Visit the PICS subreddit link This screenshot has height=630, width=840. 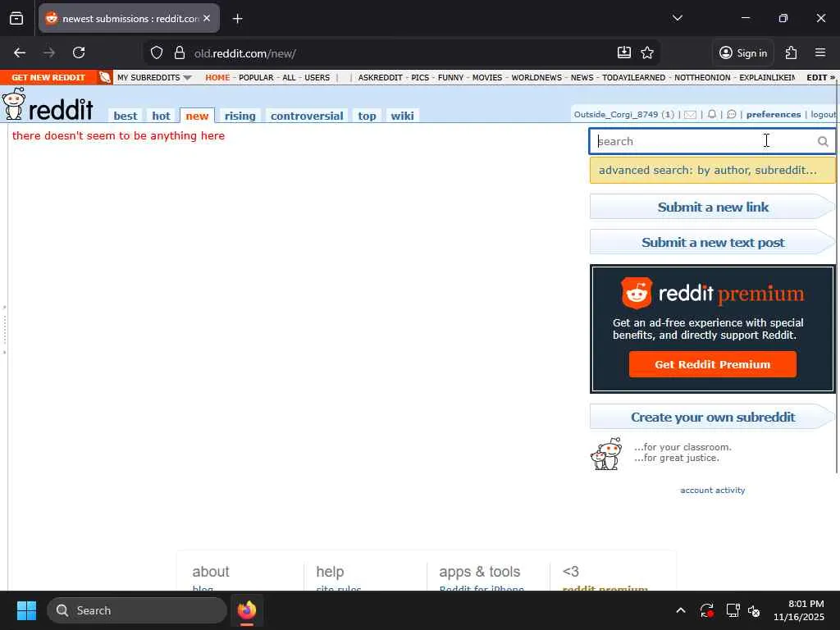point(420,78)
